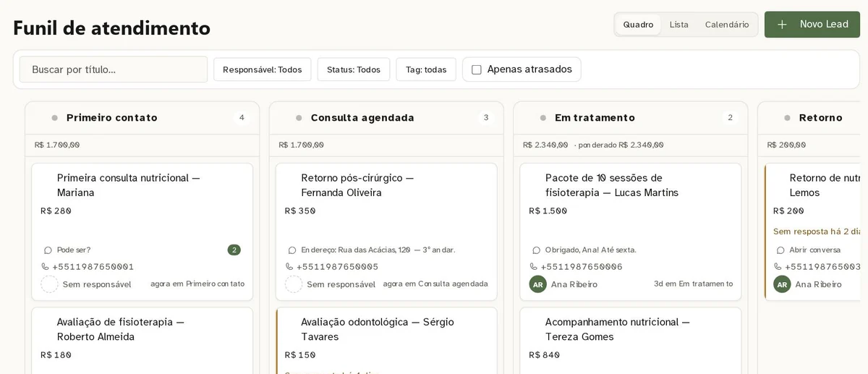Open the Status: Todos filter dropdown
This screenshot has height=374, width=868.
click(x=354, y=69)
